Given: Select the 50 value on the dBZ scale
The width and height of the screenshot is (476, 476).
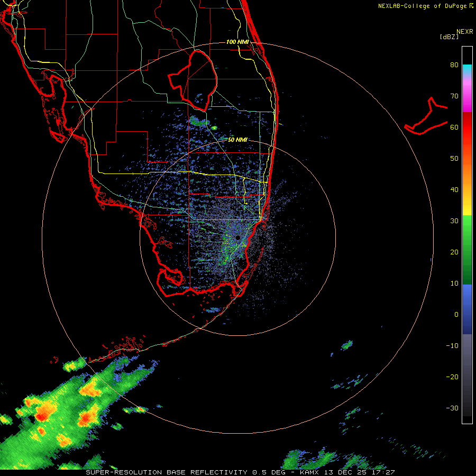Looking at the screenshot, I should tap(454, 159).
